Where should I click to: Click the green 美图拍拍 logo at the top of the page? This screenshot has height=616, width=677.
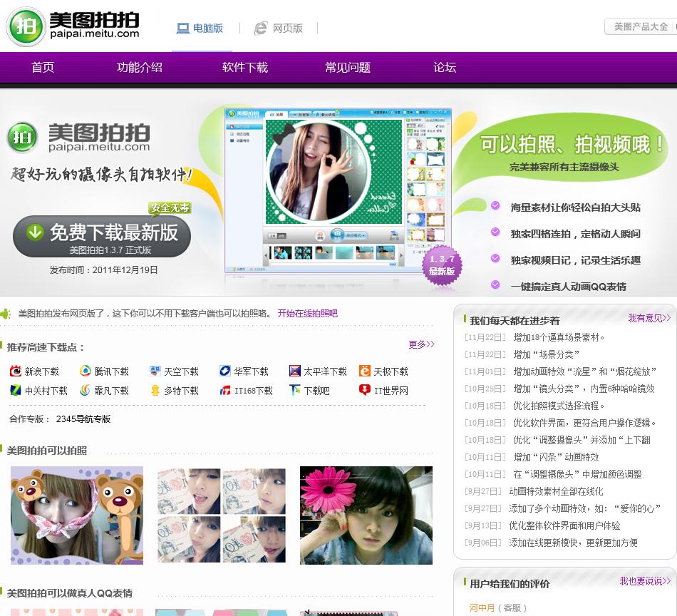point(73,26)
